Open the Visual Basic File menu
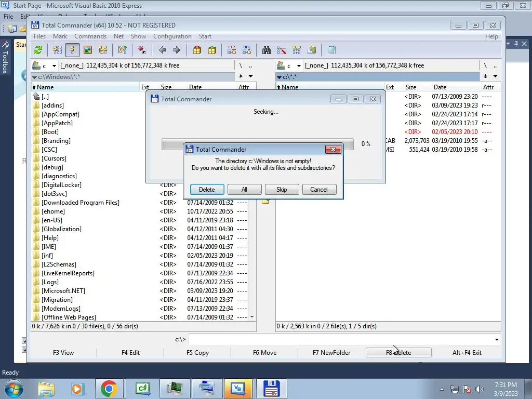Screen dimensions: 532x399 8,16
